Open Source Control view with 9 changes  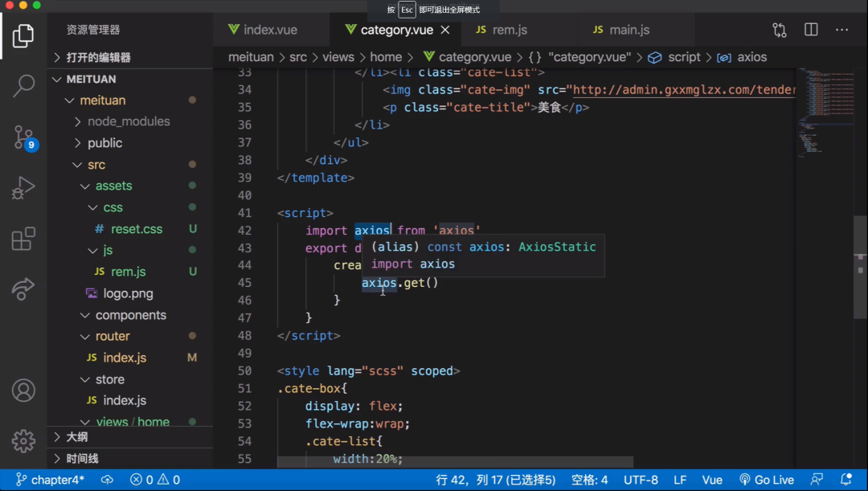click(24, 137)
